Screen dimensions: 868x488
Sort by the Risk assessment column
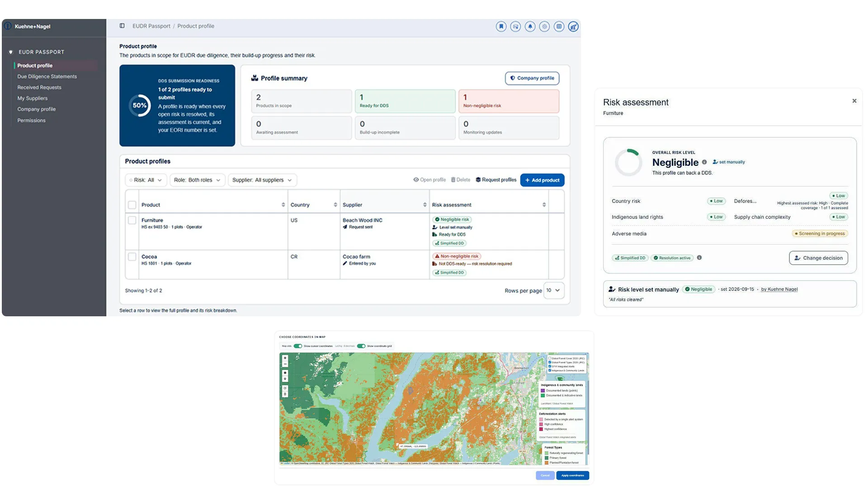coord(544,205)
